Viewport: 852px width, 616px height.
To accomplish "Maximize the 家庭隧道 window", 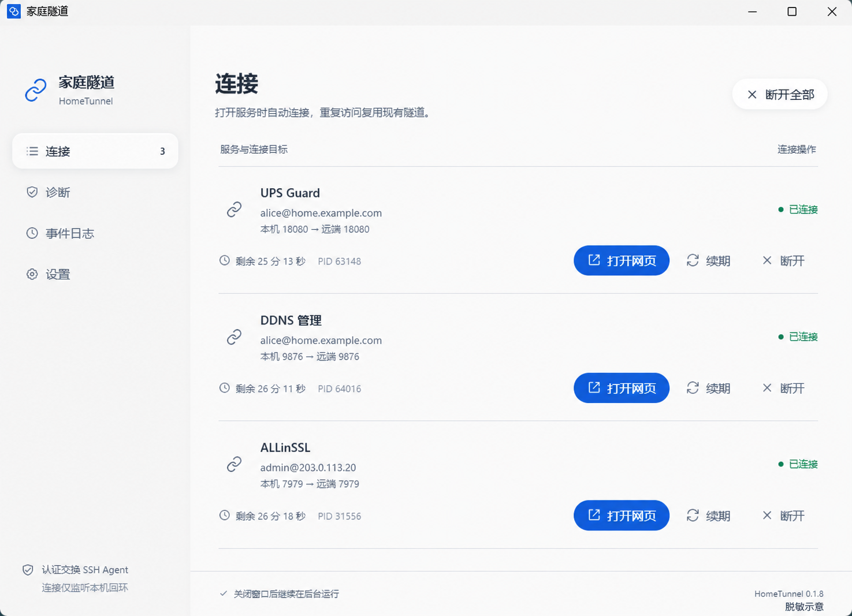I will tap(792, 12).
